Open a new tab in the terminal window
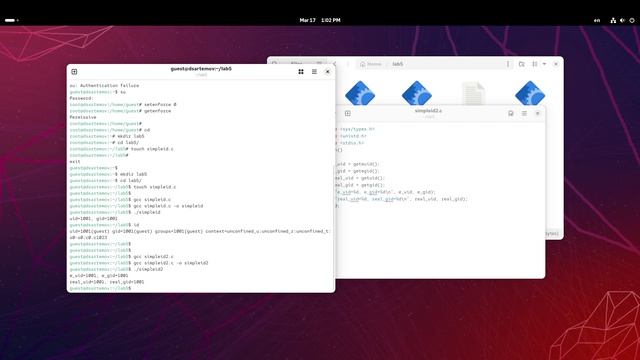640x360 pixels. pos(74,72)
